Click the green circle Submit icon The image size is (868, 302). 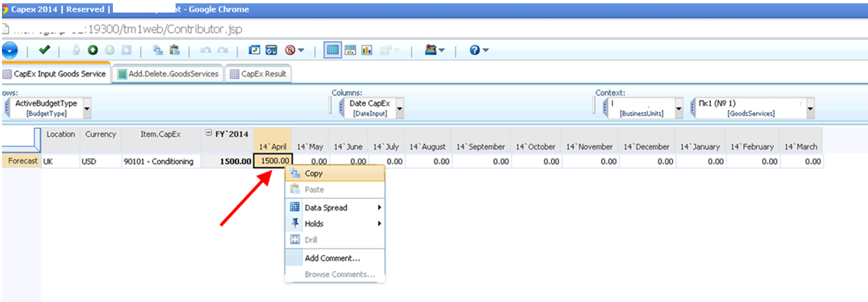pos(93,50)
